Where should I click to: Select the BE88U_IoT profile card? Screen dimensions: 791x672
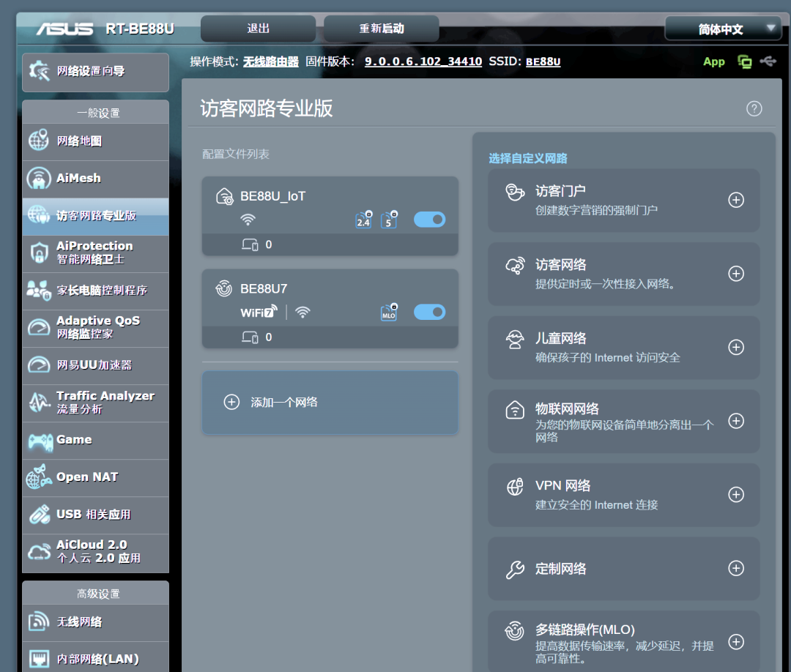coord(330,216)
